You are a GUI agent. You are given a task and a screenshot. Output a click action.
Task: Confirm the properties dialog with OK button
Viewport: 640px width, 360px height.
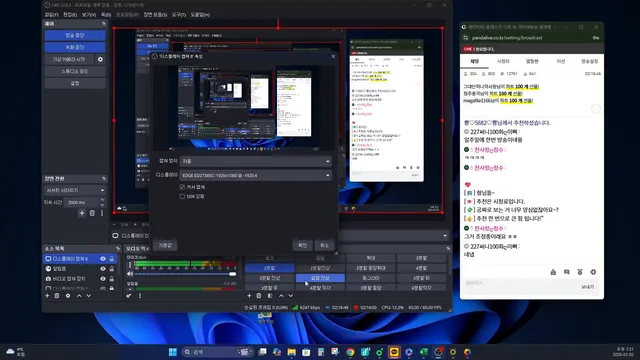[x=302, y=245]
